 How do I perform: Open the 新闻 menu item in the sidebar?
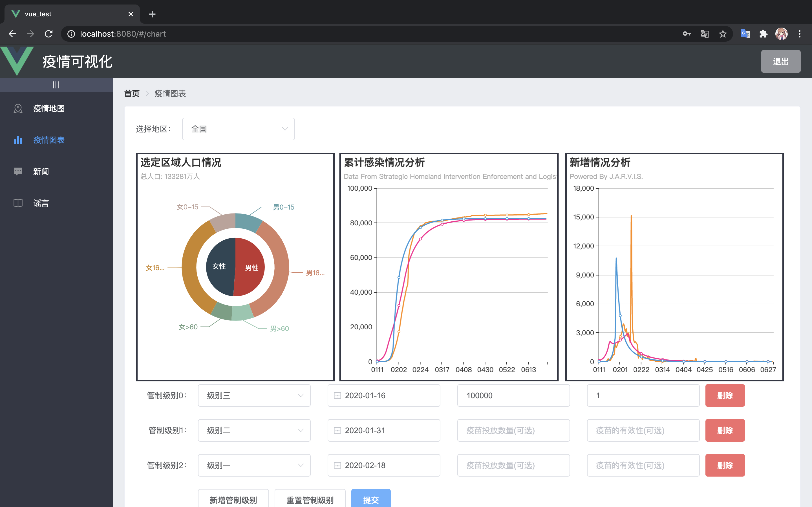click(x=41, y=171)
